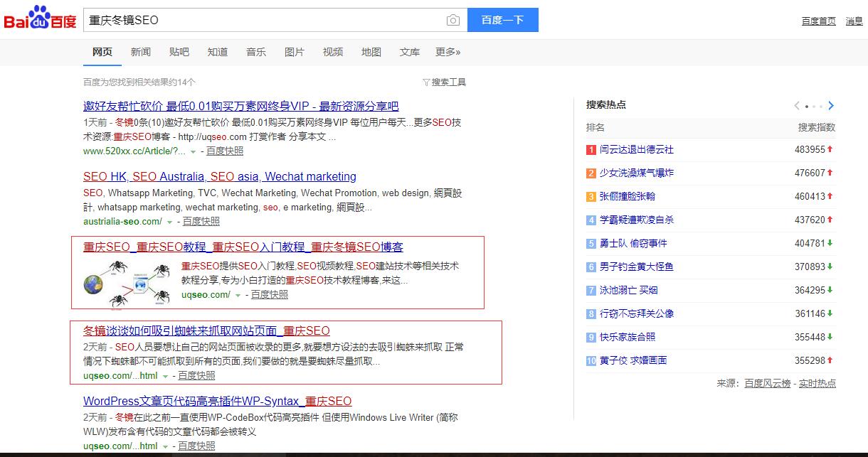
Task: Click search index value 483955
Action: click(x=810, y=150)
